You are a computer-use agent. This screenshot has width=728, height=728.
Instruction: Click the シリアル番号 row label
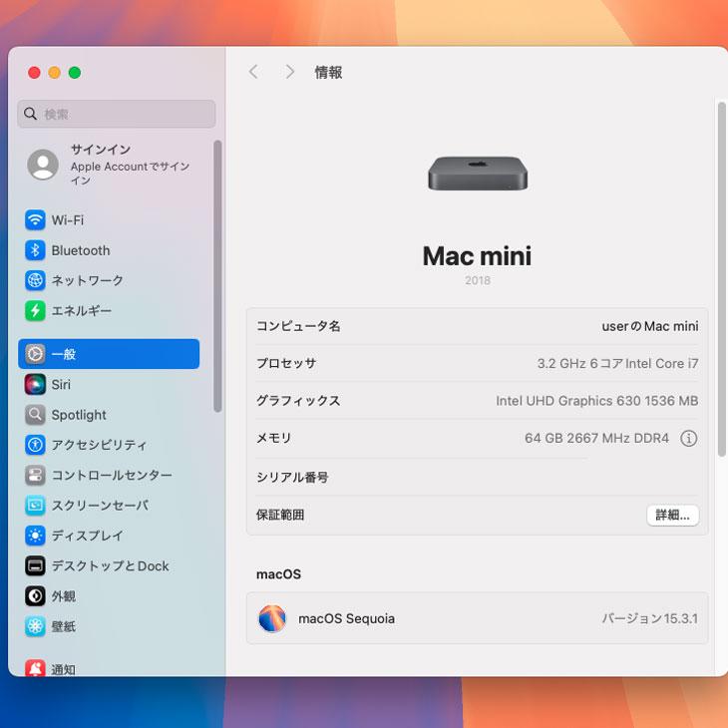click(292, 478)
